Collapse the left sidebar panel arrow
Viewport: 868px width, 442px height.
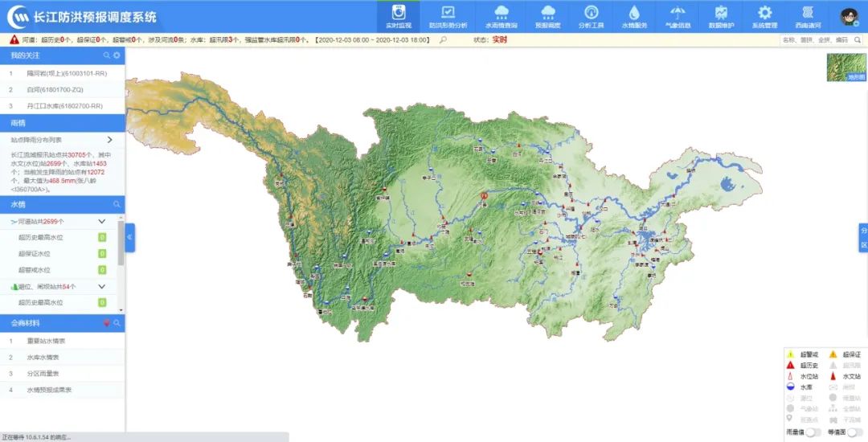(x=129, y=238)
